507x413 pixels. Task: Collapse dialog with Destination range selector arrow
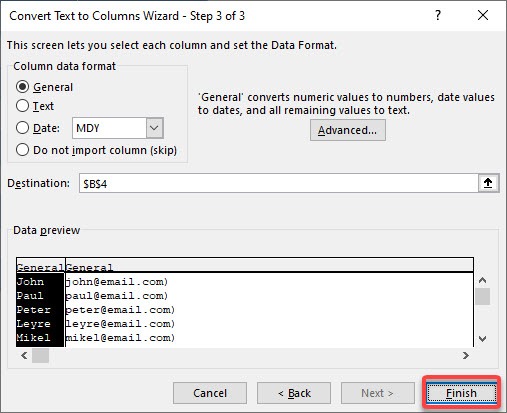coord(488,183)
